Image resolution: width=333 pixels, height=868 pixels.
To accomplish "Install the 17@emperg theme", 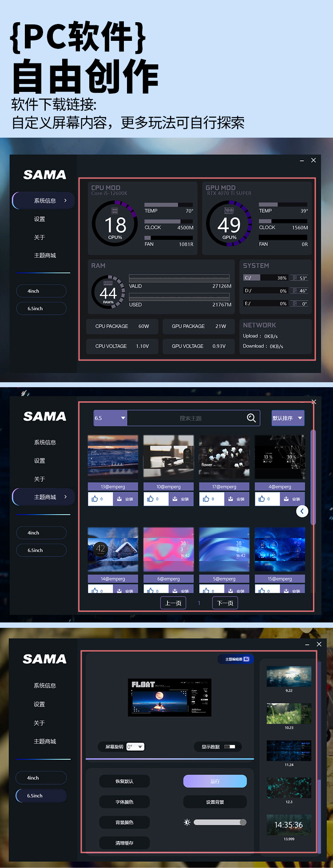I will (x=237, y=499).
